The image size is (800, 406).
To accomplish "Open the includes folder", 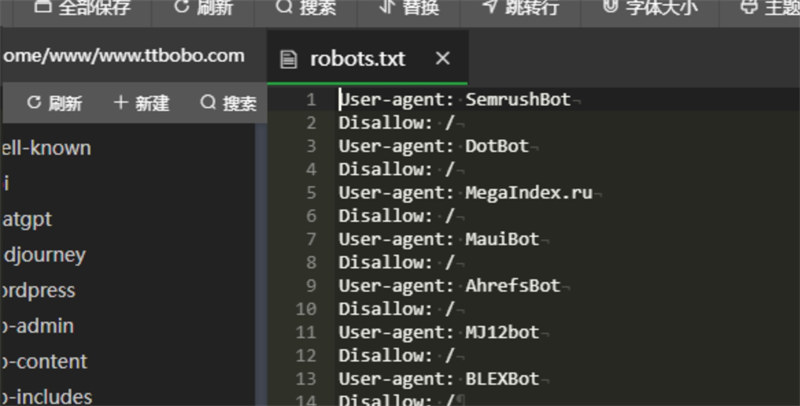I will click(x=46, y=397).
